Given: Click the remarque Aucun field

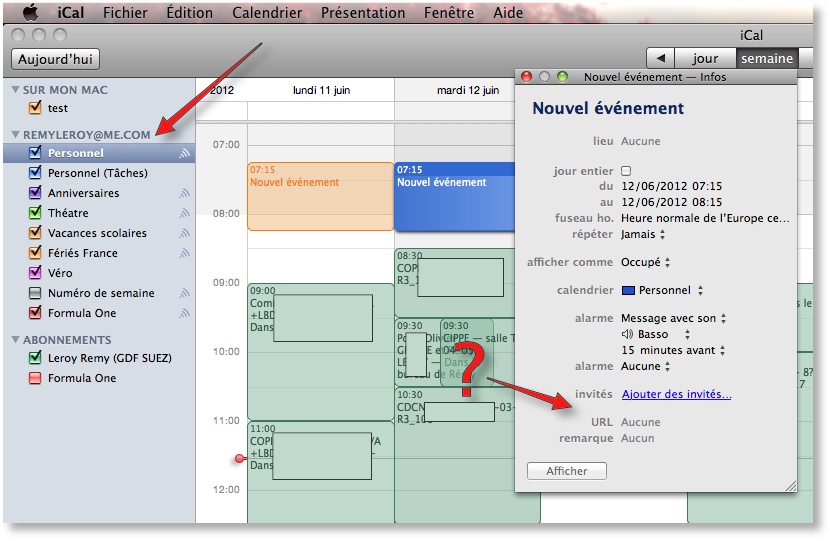Looking at the screenshot, I should pos(637,438).
